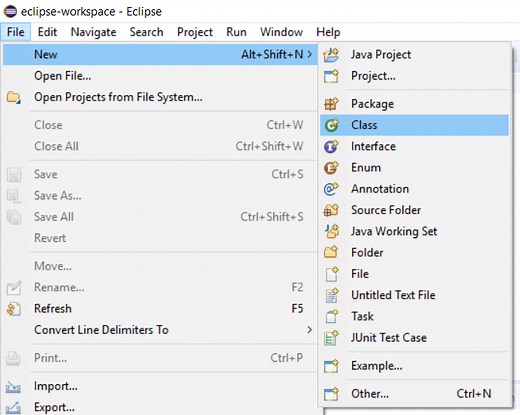
Task: Open the Window menu
Action: [281, 32]
